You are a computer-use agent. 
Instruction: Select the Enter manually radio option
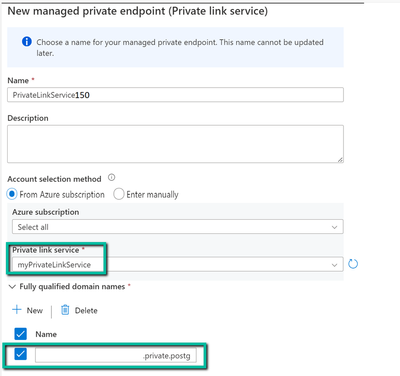119,194
